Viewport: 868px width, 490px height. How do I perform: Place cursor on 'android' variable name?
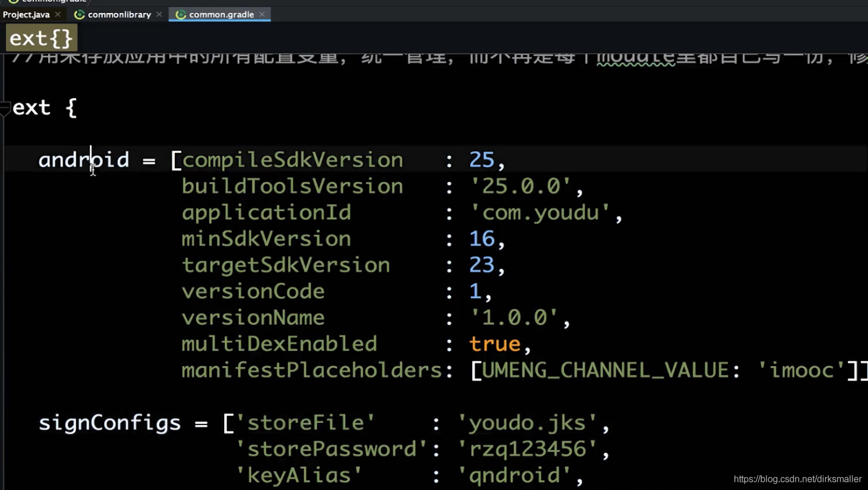(84, 160)
